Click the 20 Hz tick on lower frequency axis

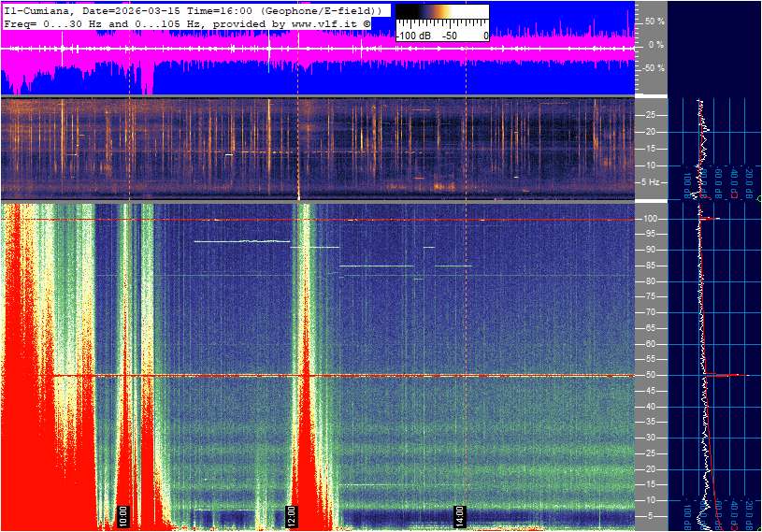coord(651,468)
